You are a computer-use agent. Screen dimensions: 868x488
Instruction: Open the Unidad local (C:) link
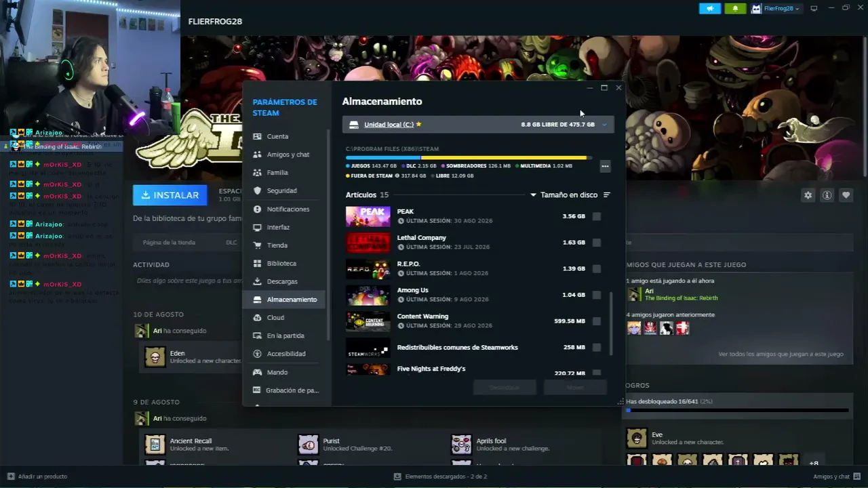(x=389, y=125)
